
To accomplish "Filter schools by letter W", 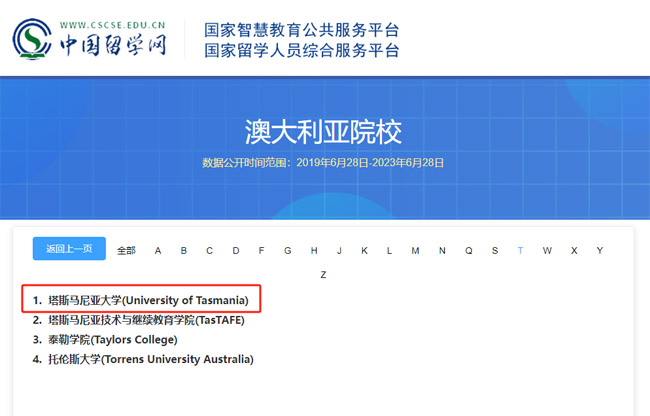I will point(547,251).
